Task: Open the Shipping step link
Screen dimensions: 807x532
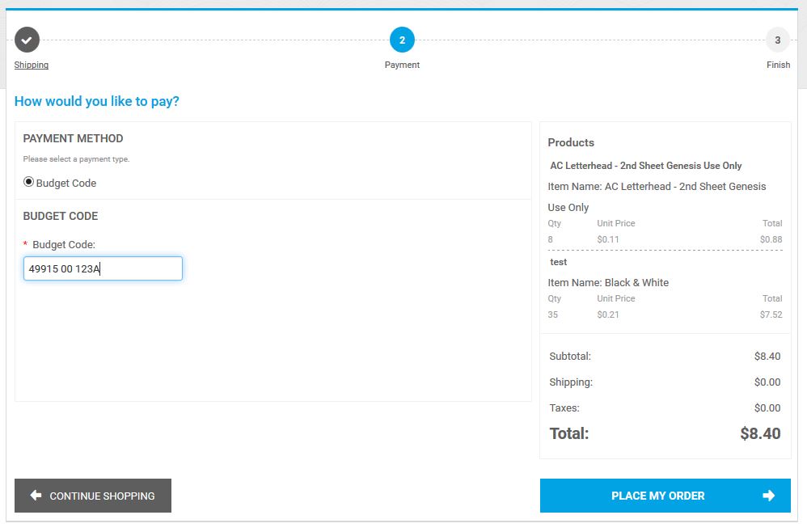Action: tap(31, 64)
